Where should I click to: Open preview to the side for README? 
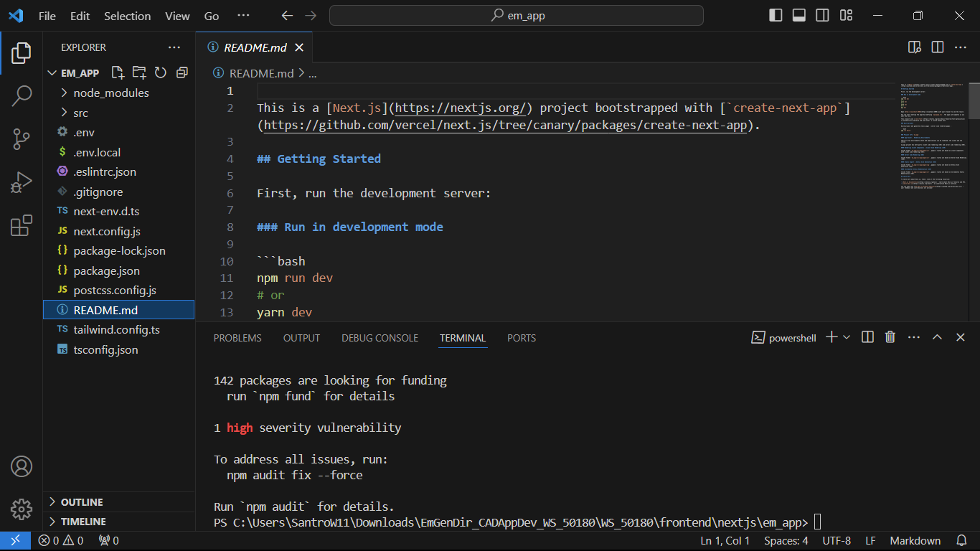coord(915,47)
